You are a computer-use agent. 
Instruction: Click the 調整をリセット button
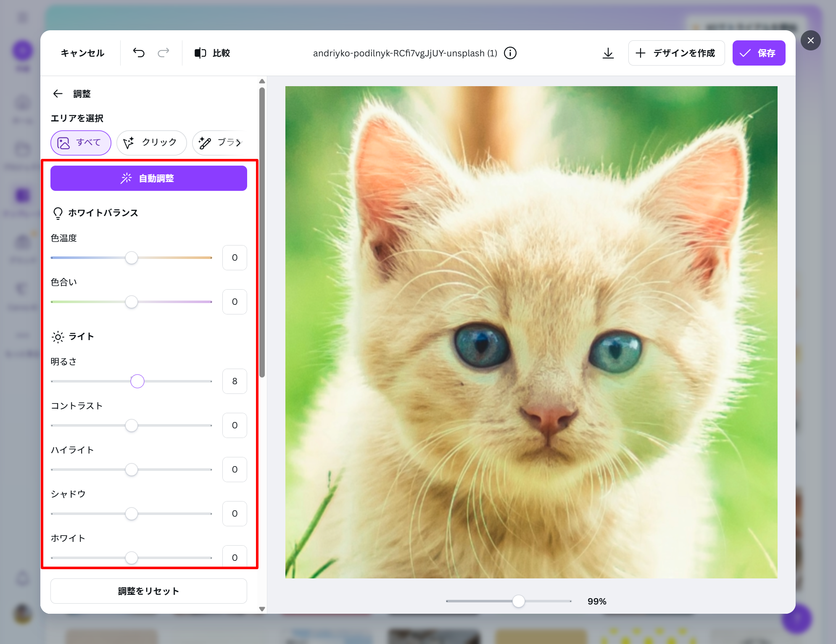coord(148,591)
